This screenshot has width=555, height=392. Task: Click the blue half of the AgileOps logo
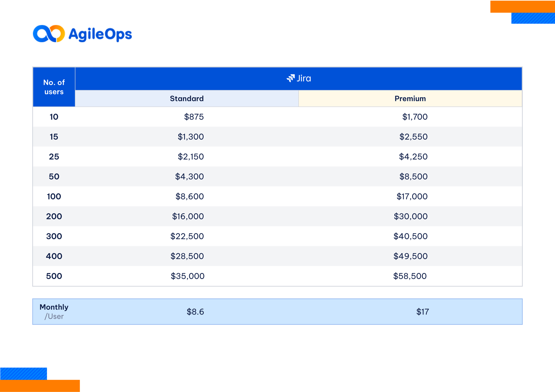42,33
